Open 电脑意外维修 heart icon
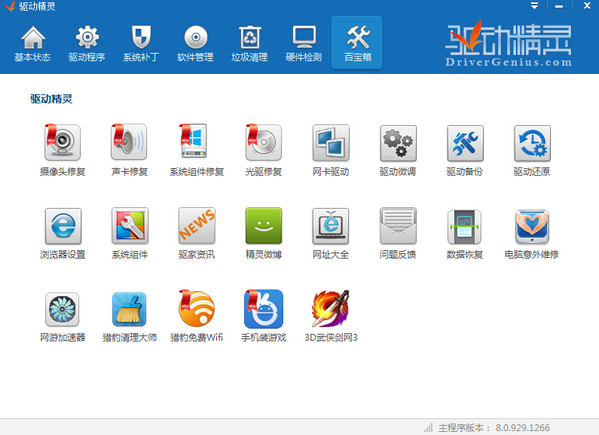 click(x=532, y=226)
